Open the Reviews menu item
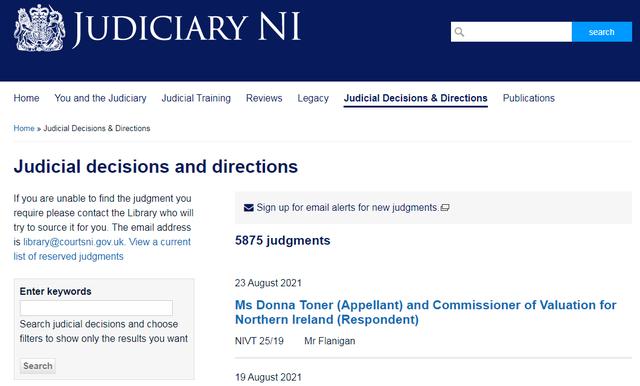This screenshot has width=640, height=386. tap(264, 98)
